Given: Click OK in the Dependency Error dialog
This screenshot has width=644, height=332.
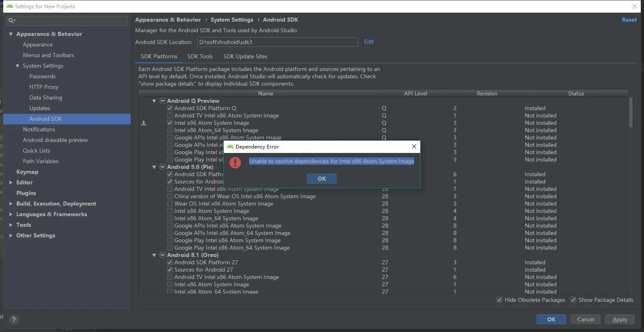Looking at the screenshot, I should (x=322, y=179).
